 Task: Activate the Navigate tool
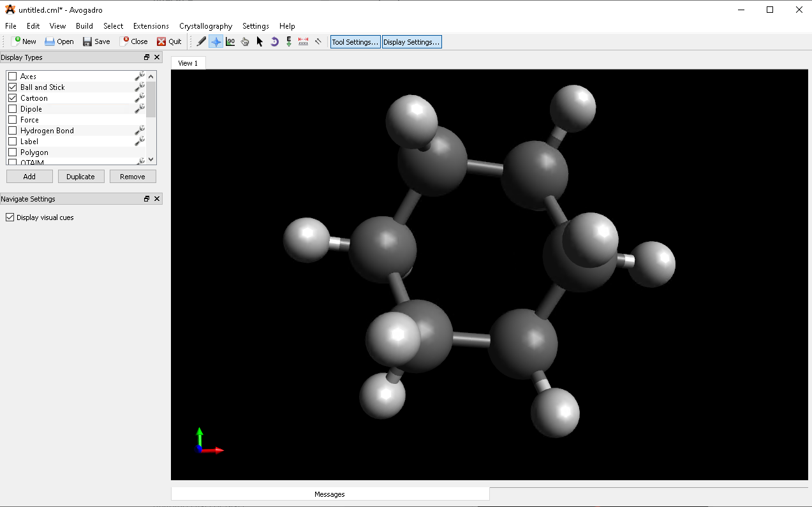216,41
